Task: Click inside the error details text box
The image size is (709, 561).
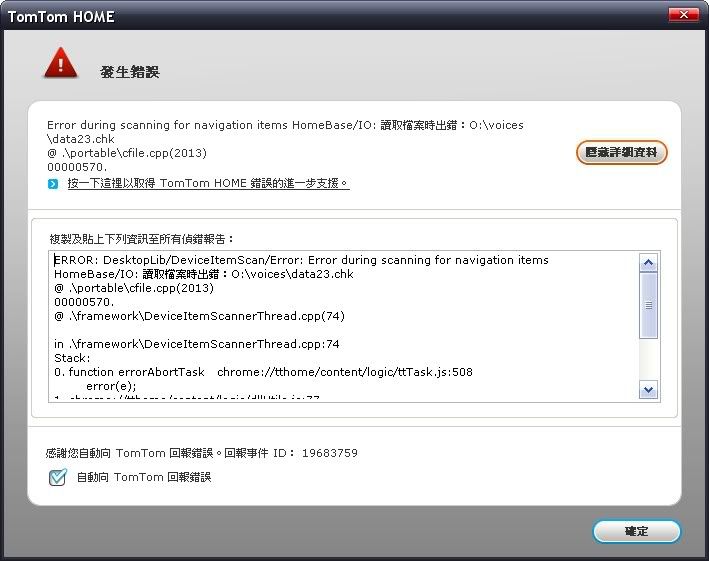Action: point(344,326)
